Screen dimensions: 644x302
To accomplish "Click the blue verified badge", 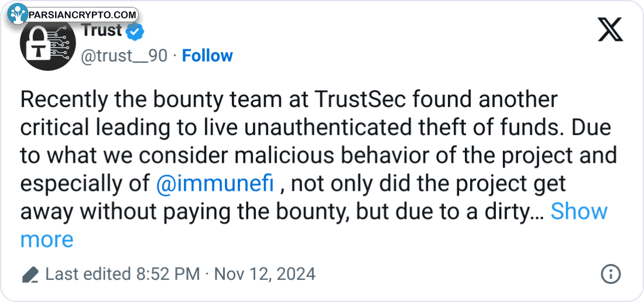I will [135, 30].
